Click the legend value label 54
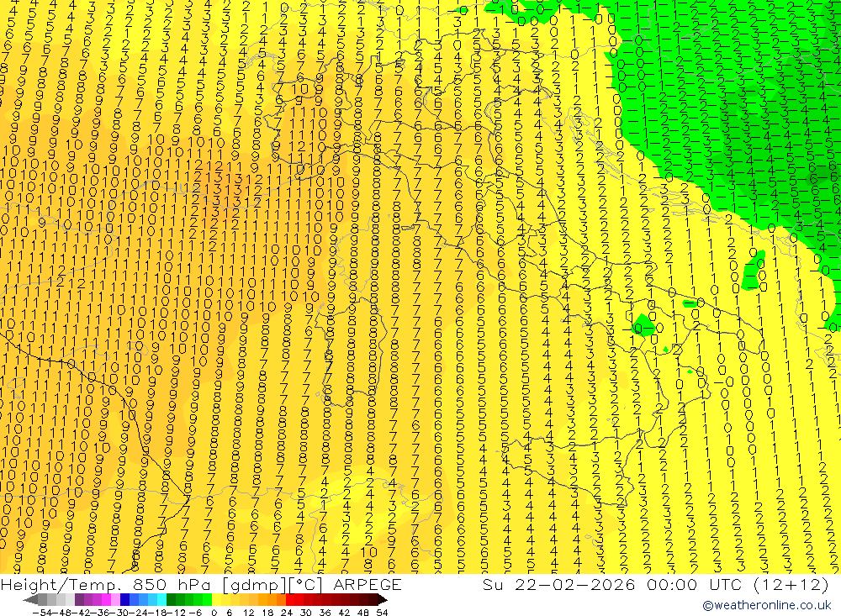 click(382, 613)
